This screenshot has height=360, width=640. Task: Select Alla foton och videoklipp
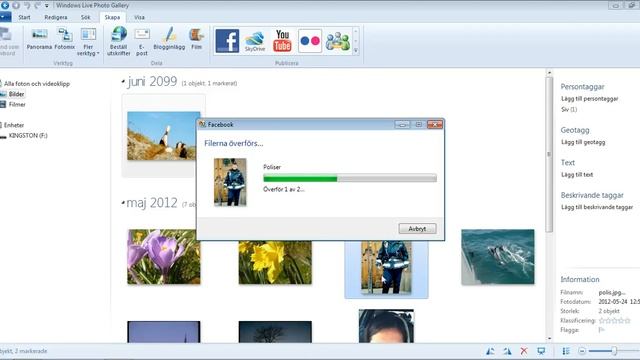click(x=37, y=84)
